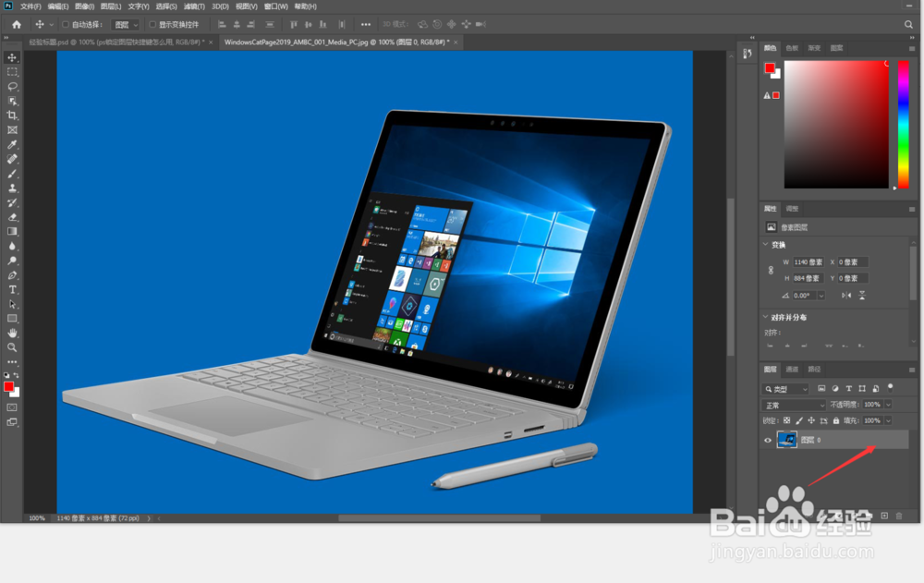
Task: Click the hue slider strip in Color panel
Action: click(903, 125)
